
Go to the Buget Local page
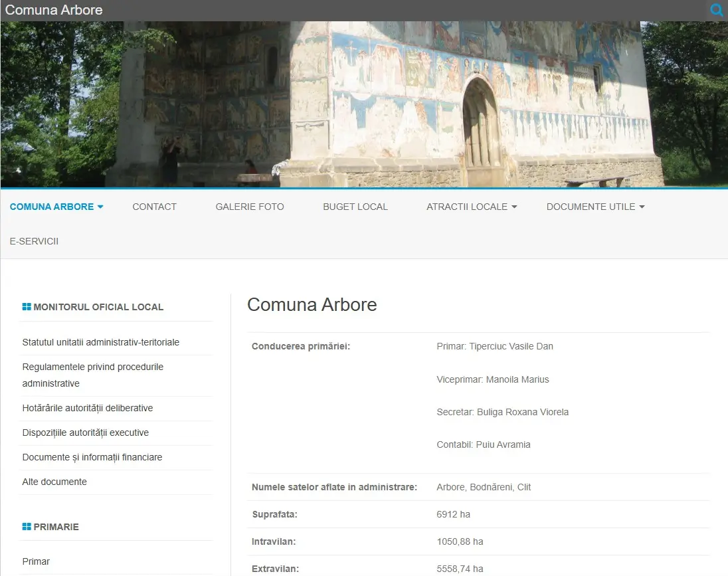[355, 207]
